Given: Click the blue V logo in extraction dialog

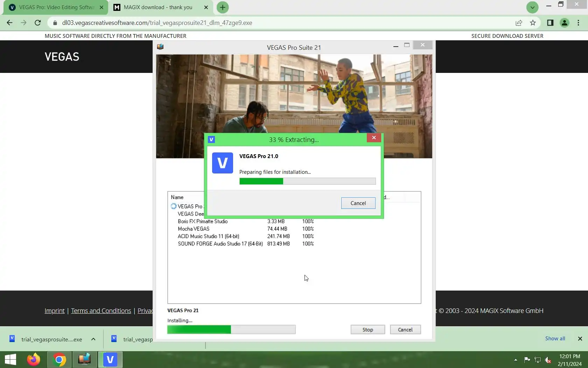Looking at the screenshot, I should [x=223, y=163].
